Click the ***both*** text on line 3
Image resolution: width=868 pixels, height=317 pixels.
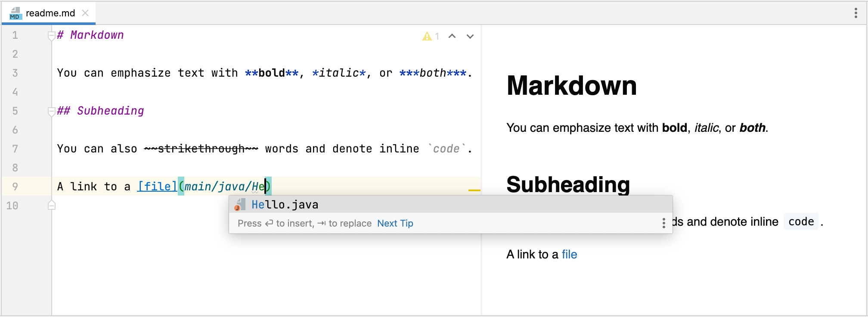[433, 73]
